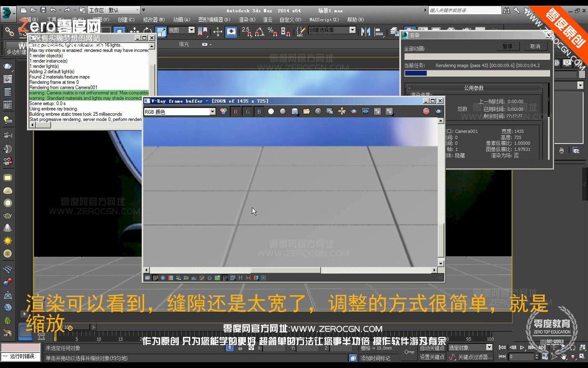Select the sun daylight icon in left toolbar
Screen dimensions: 588x368
[x=7, y=241]
